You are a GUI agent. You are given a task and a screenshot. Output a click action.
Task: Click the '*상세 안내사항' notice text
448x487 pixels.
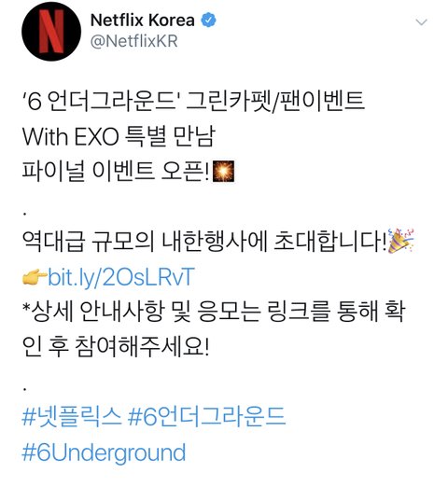[92, 312]
